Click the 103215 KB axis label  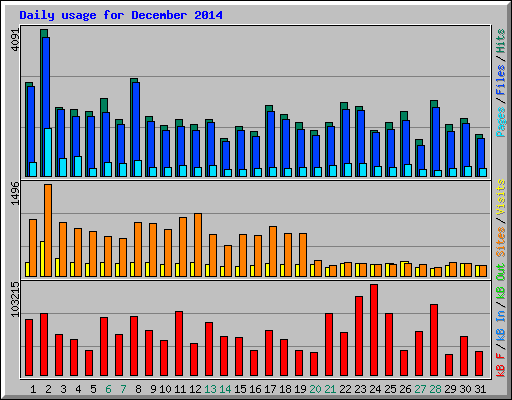click(16, 299)
